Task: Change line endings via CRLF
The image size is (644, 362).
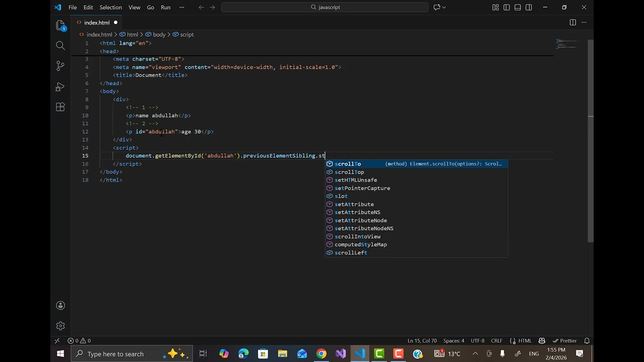Action: click(x=497, y=340)
